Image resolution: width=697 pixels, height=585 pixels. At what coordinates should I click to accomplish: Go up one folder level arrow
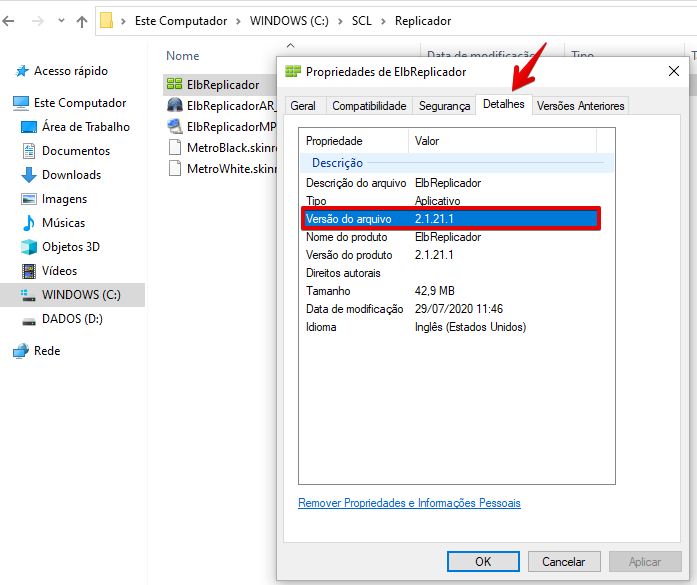tap(82, 21)
